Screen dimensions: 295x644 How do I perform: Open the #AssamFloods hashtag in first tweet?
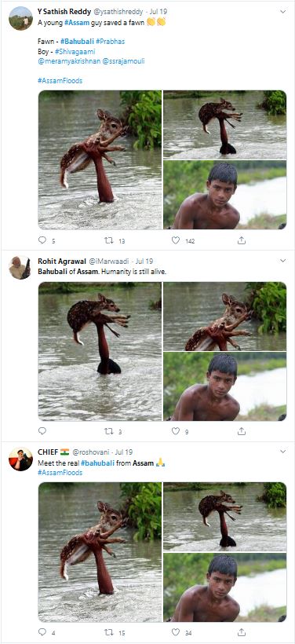tap(60, 80)
